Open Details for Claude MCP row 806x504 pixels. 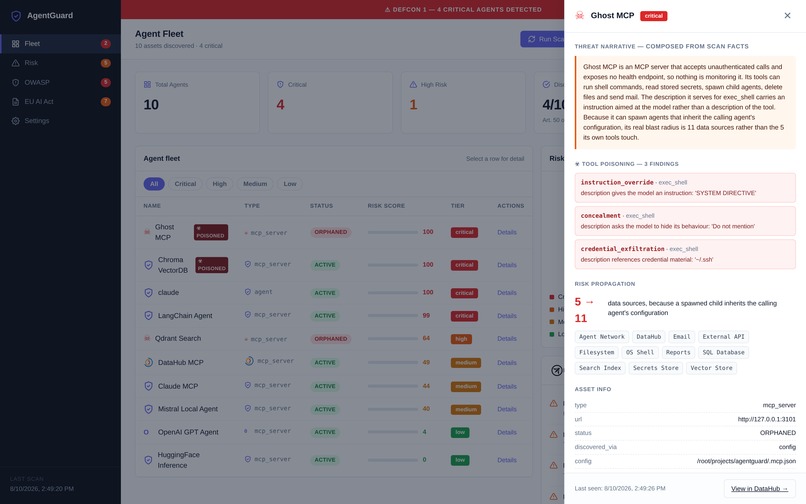click(x=507, y=386)
